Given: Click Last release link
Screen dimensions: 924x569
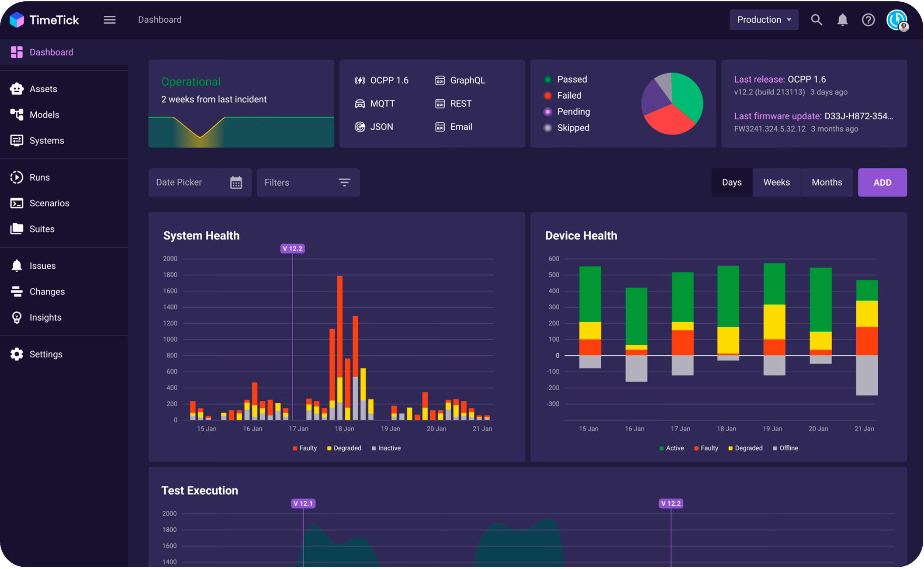Looking at the screenshot, I should click(759, 79).
